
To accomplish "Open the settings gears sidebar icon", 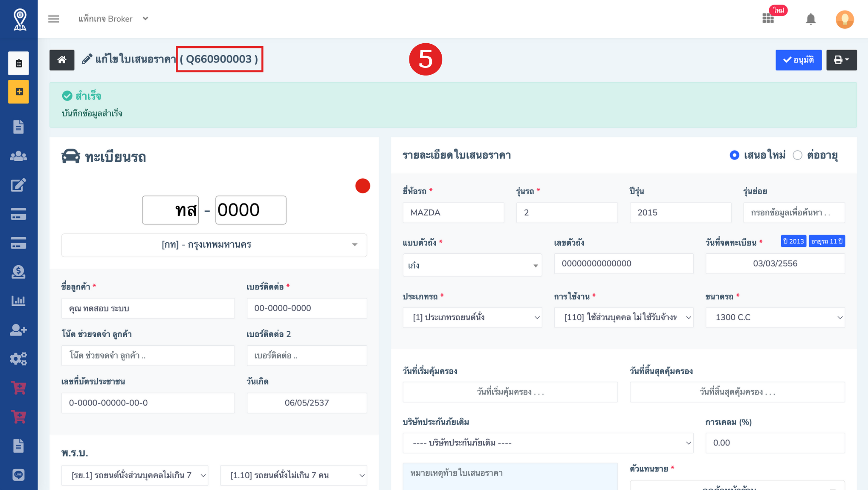I will (x=19, y=359).
